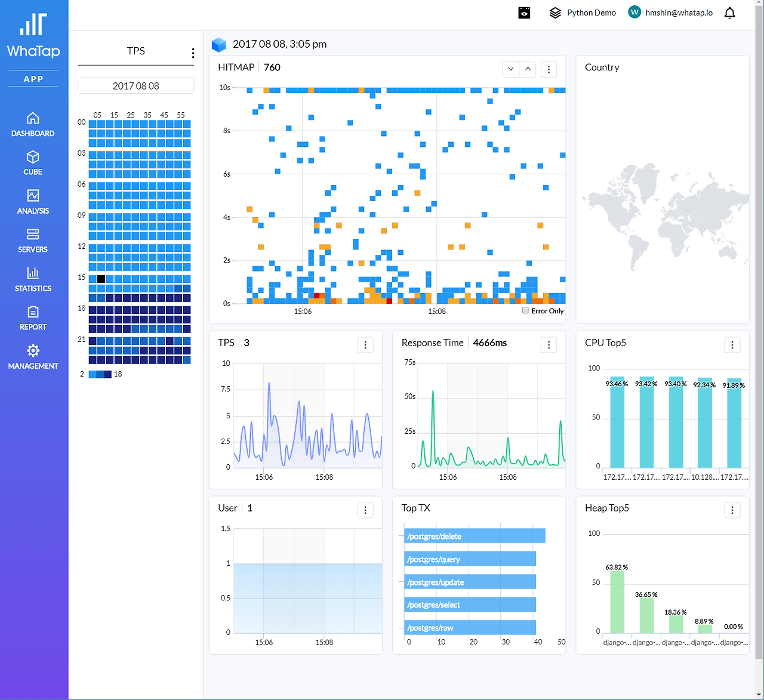
Task: Open the Dashboard icon in sidebar
Action: pyautogui.click(x=33, y=118)
